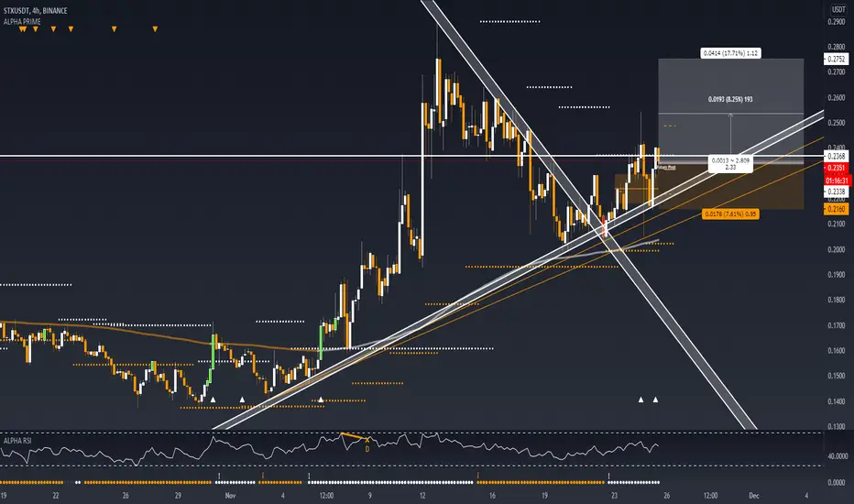Click the 23 date label on time axis

click(614, 495)
